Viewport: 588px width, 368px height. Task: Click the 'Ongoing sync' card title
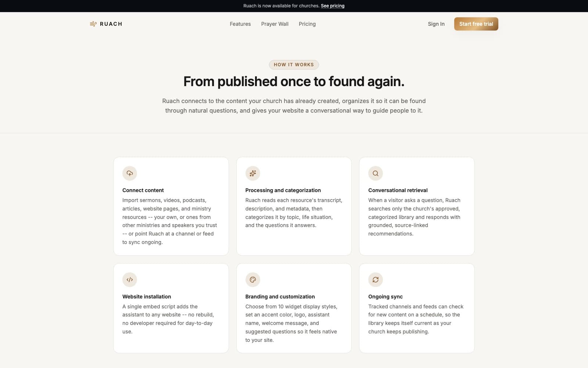386,297
